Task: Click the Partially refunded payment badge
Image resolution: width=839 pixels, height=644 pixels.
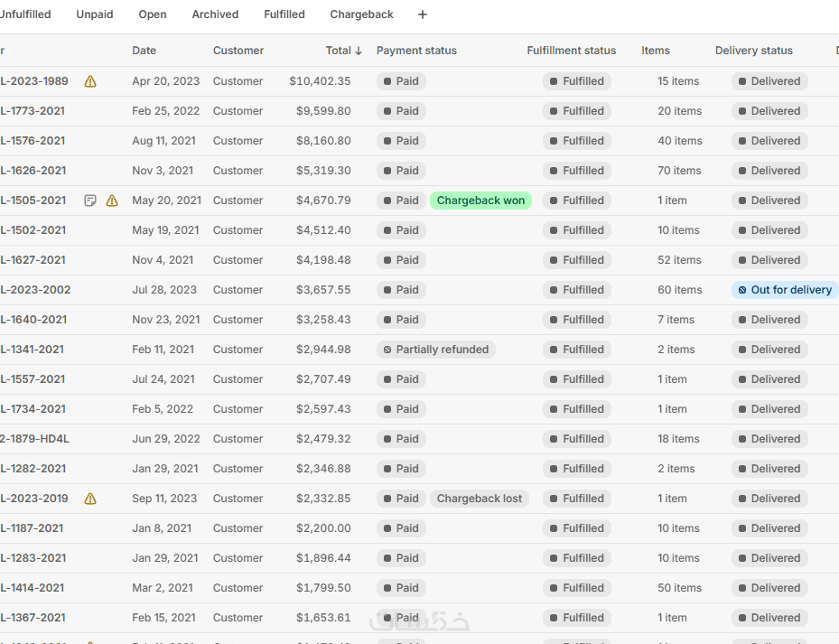Action: [435, 350]
